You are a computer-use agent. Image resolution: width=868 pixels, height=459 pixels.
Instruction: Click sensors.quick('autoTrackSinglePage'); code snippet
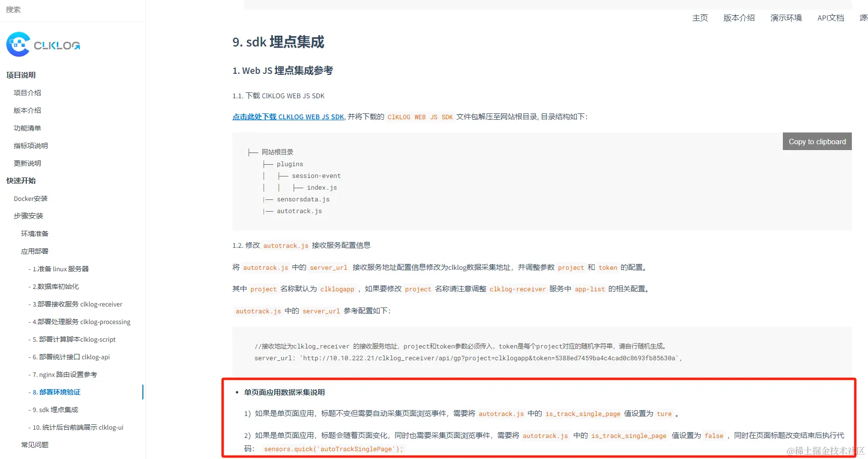point(333,449)
